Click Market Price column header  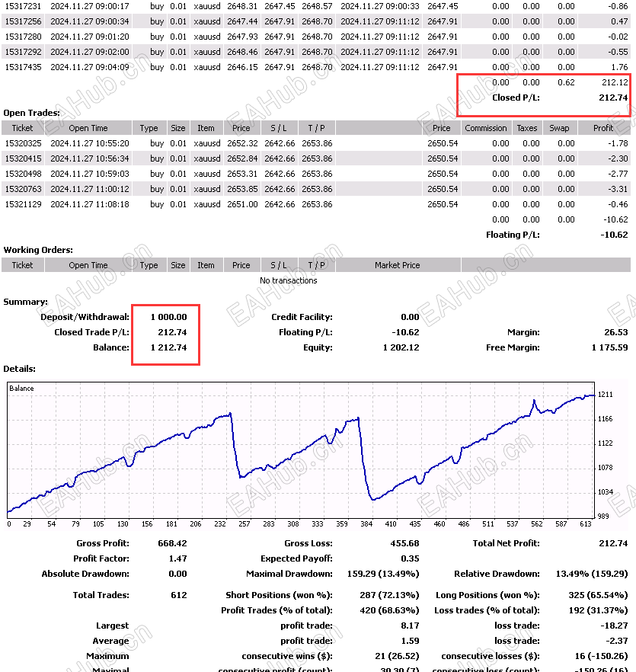398,265
